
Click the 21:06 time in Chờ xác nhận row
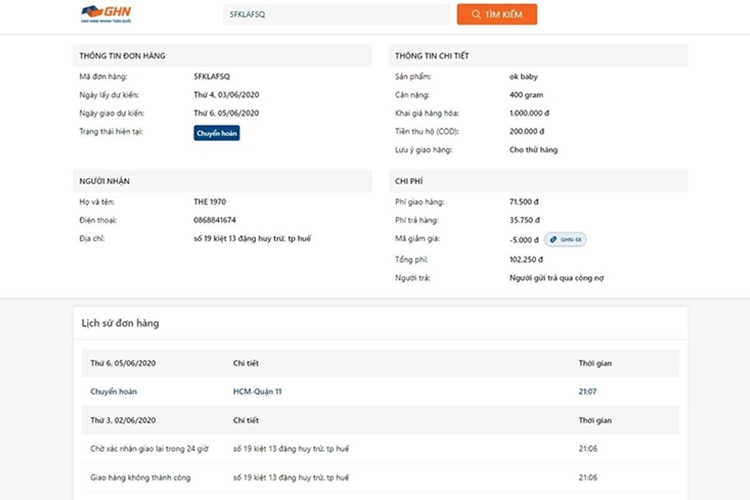pyautogui.click(x=587, y=449)
